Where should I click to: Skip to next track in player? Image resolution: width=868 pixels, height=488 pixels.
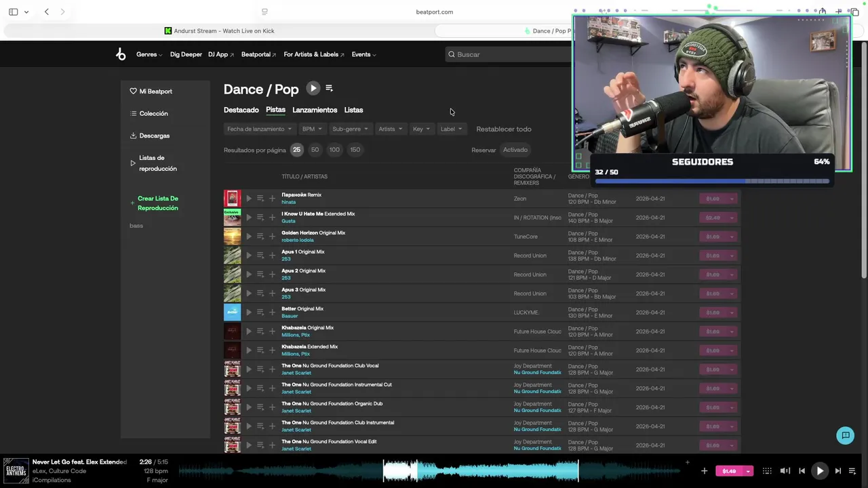[x=837, y=471]
